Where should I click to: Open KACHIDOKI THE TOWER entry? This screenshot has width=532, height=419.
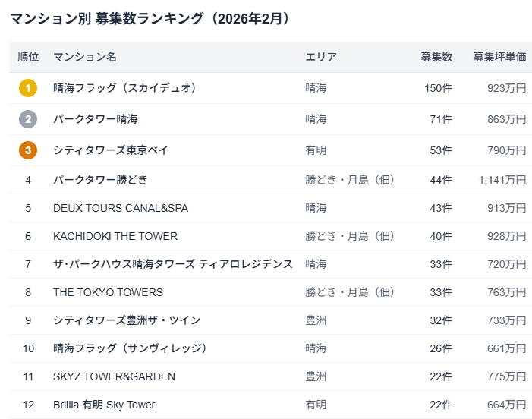(x=115, y=236)
